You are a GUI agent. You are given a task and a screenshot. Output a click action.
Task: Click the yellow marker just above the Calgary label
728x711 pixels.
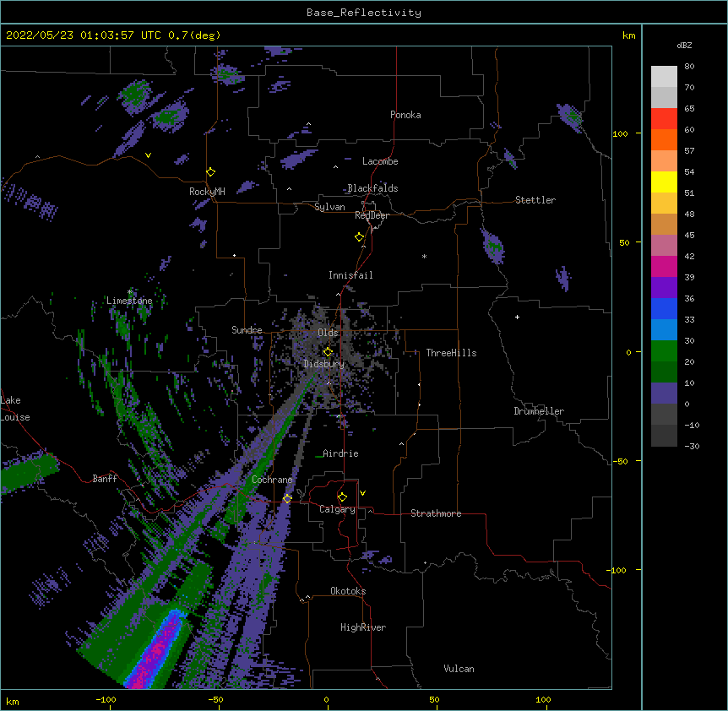pos(342,497)
